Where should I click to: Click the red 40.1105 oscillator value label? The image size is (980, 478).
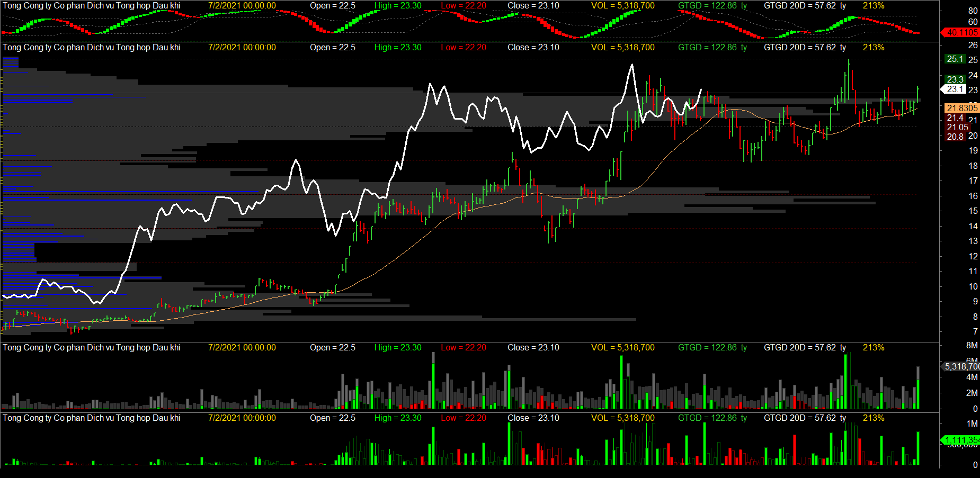coord(961,33)
